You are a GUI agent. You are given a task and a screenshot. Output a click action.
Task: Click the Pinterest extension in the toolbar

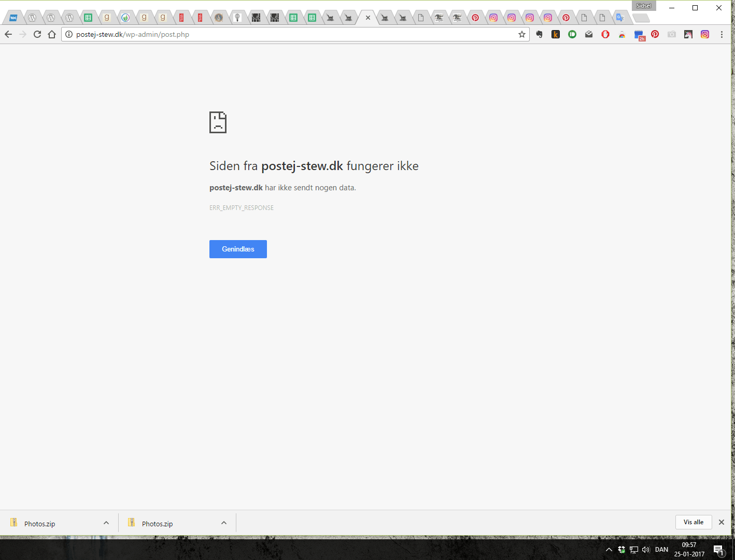[655, 34]
